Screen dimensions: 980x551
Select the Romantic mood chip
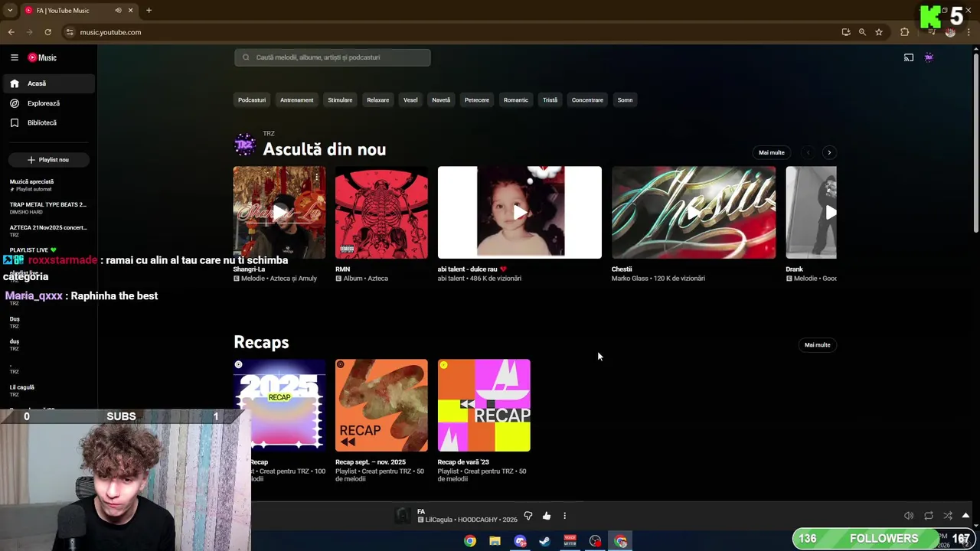tap(516, 100)
